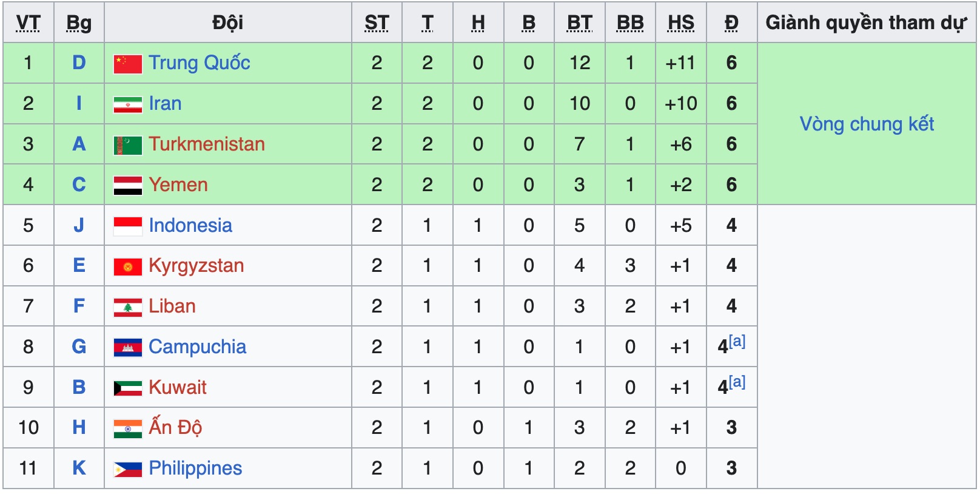Click the China flag icon
980x494 pixels.
127,64
